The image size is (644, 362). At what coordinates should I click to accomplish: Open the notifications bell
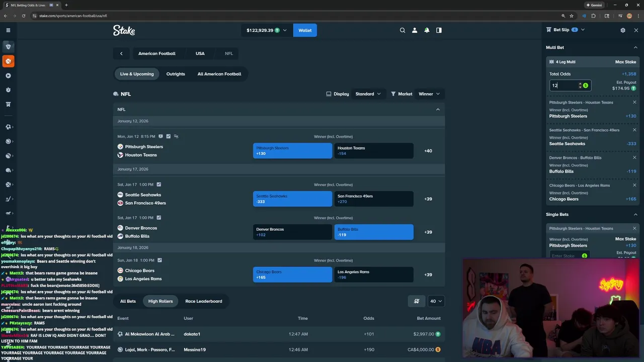coord(427,30)
